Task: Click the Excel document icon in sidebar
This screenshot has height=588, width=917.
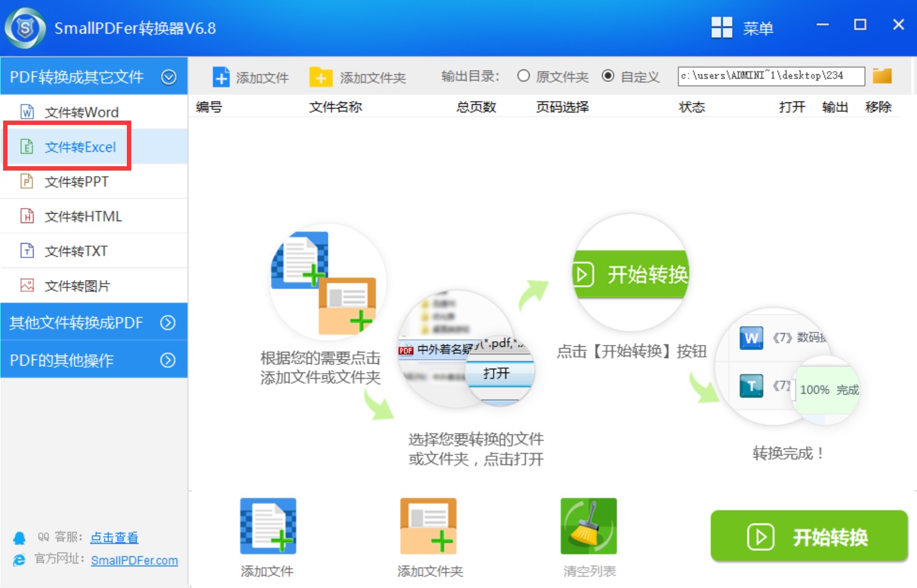Action: [x=27, y=147]
